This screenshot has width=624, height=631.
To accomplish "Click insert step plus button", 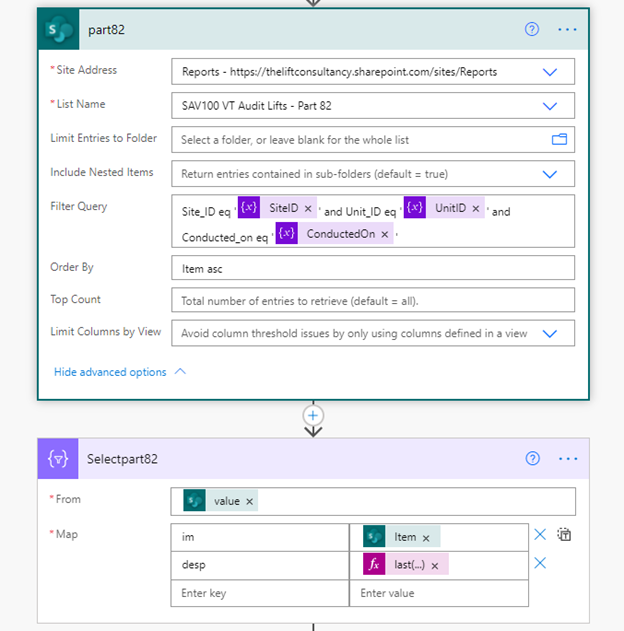I will point(313,414).
